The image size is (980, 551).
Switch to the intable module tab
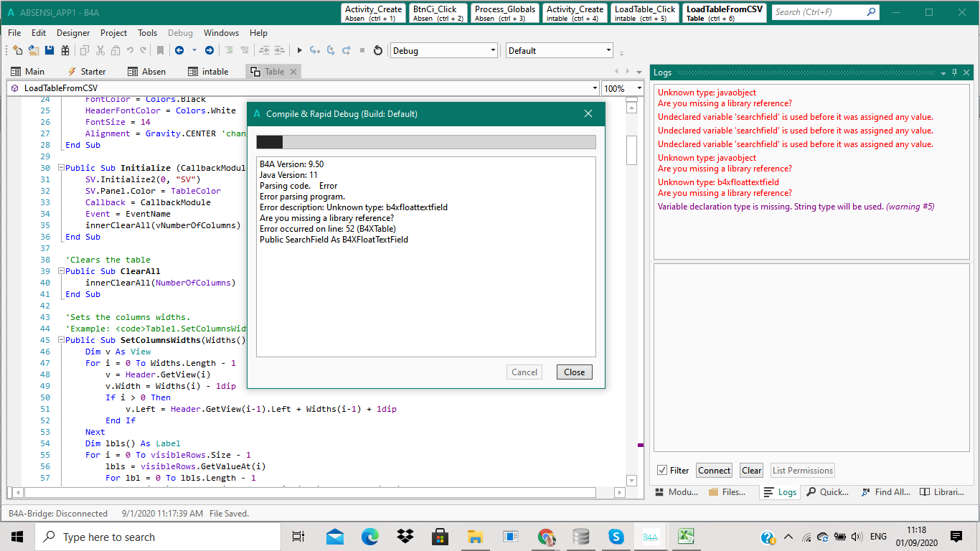coord(208,72)
